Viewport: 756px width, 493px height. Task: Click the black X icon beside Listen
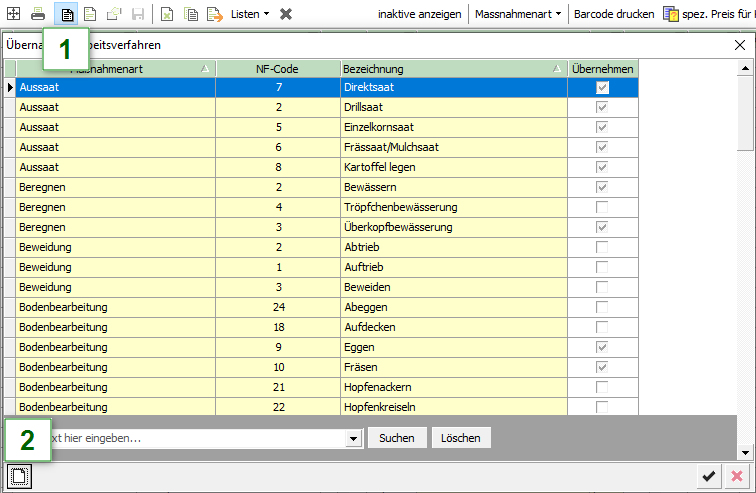click(286, 14)
